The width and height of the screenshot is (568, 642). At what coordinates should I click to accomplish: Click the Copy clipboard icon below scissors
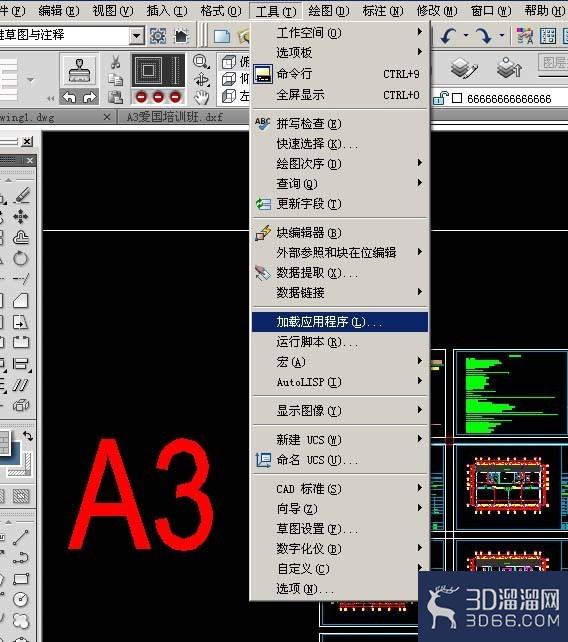[x=115, y=79]
